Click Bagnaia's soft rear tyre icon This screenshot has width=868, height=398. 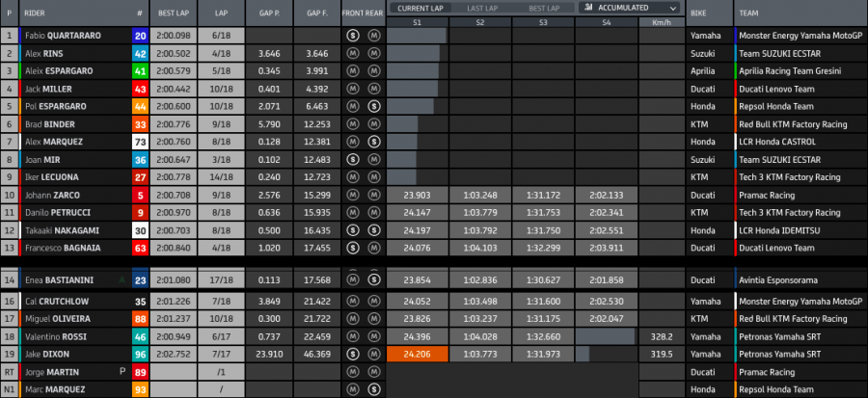(x=373, y=248)
